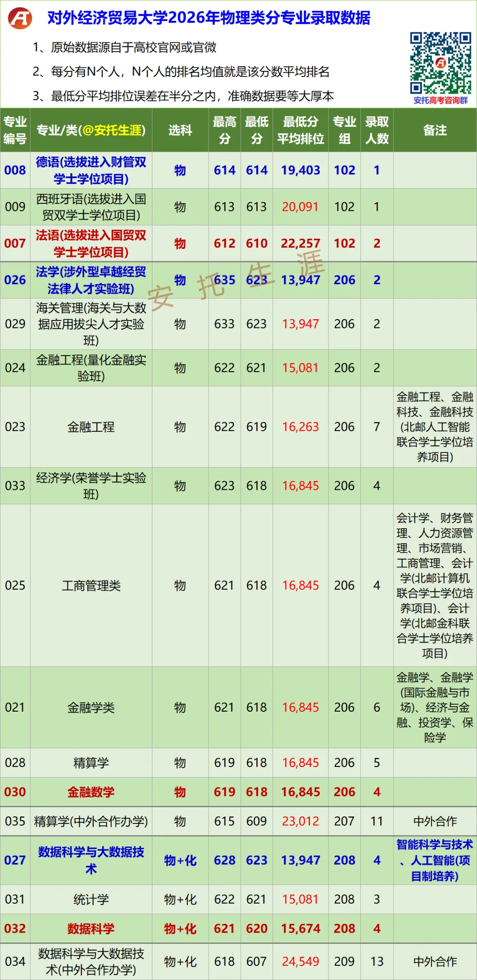Click average rank 15,674
This screenshot has height=980, width=477.
(x=300, y=929)
